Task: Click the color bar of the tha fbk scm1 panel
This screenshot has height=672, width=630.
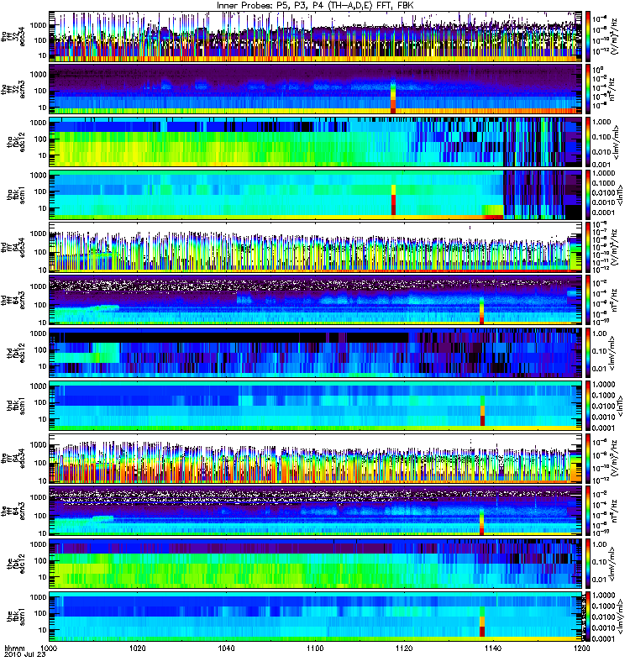Action: [587, 195]
